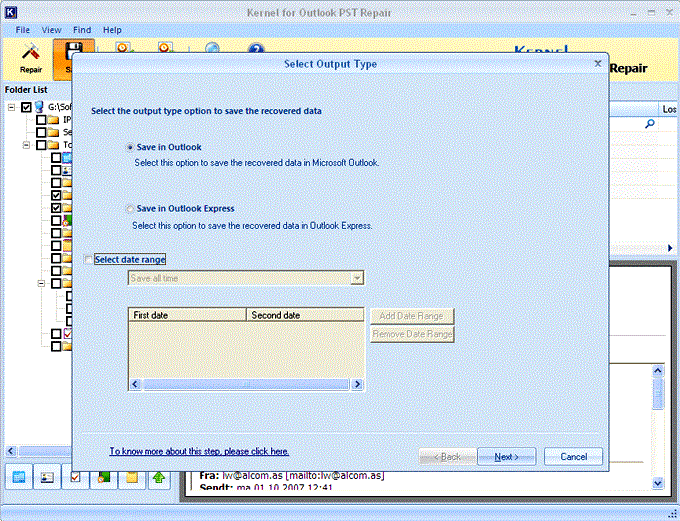Image resolution: width=680 pixels, height=521 pixels.
Task: Open the Tasks checkmark view icon at bottom
Action: (x=75, y=477)
